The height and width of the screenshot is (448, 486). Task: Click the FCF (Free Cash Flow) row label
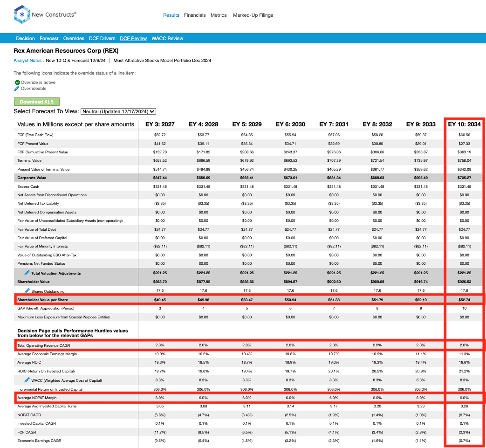35,135
